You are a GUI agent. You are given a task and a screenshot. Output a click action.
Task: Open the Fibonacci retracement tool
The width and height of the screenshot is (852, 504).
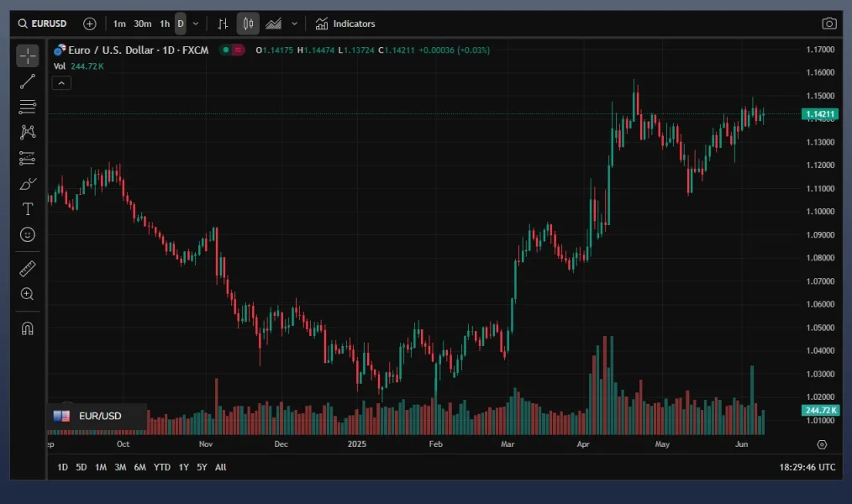[x=28, y=107]
